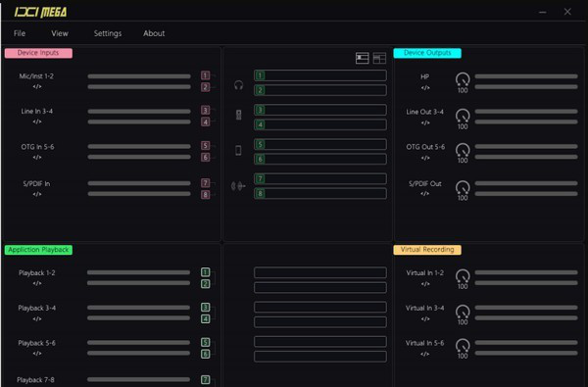588x387 pixels.
Task: Expand the </> link under OTG Out 5-6
Action: click(425, 158)
